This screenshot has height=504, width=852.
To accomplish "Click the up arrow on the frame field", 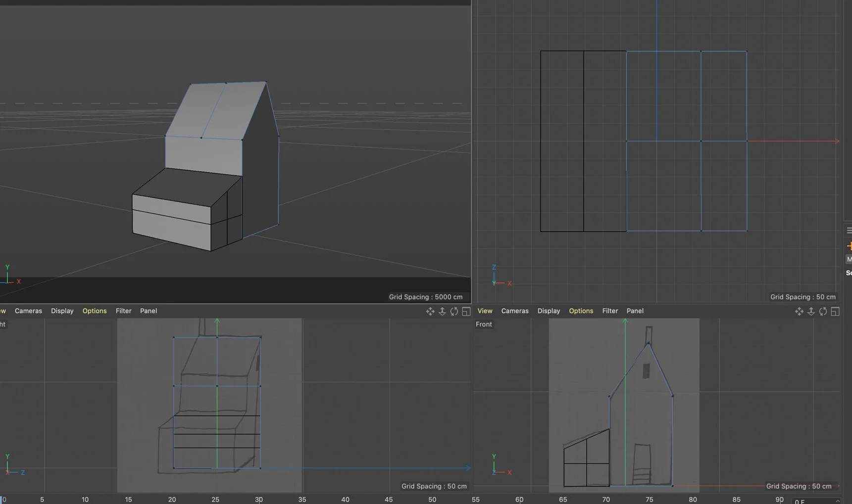I will [x=837, y=501].
